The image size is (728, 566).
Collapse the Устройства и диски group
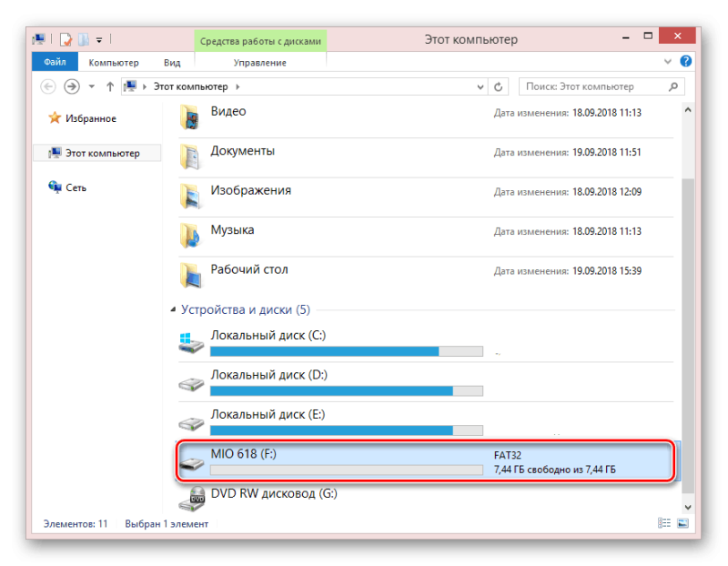(173, 309)
